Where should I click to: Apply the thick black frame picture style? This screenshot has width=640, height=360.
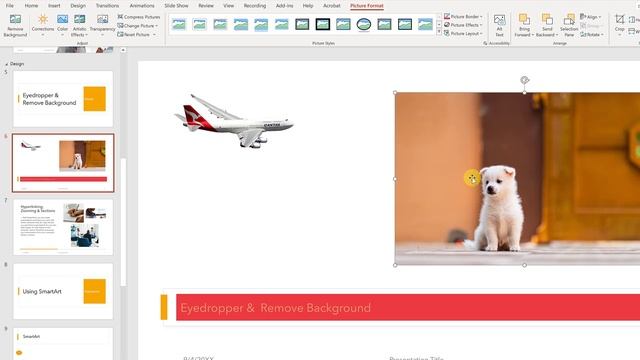pos(322,24)
